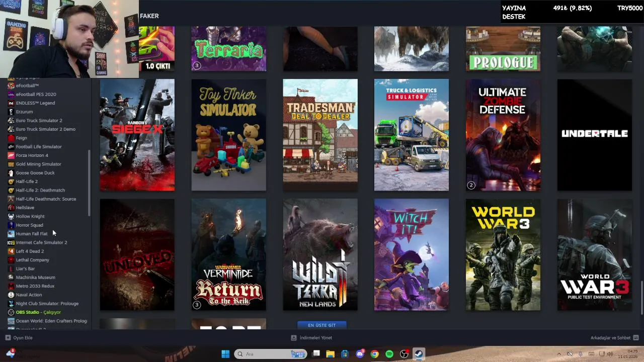The width and height of the screenshot is (644, 362).
Task: Select the eFootball PES 2020 sidebar icon
Action: click(x=11, y=95)
